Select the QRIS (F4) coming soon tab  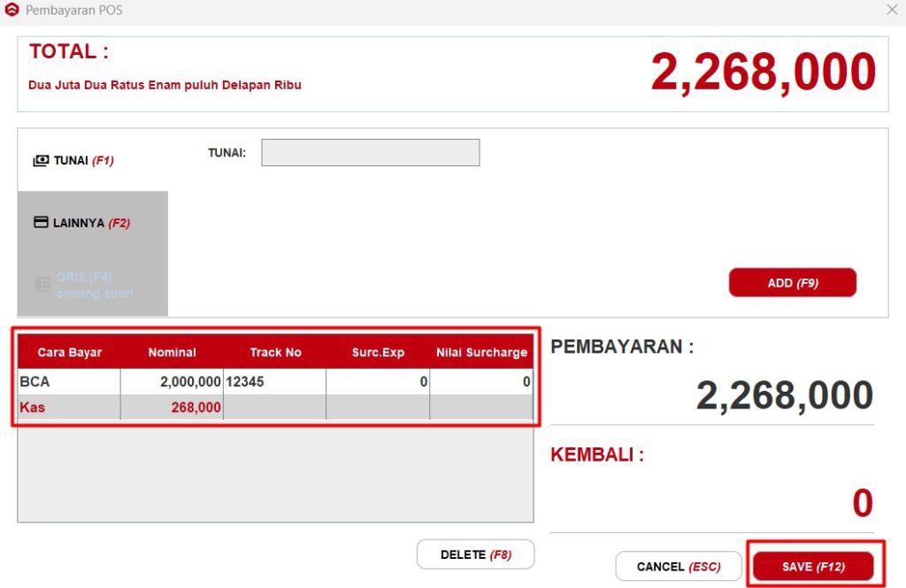[93, 285]
